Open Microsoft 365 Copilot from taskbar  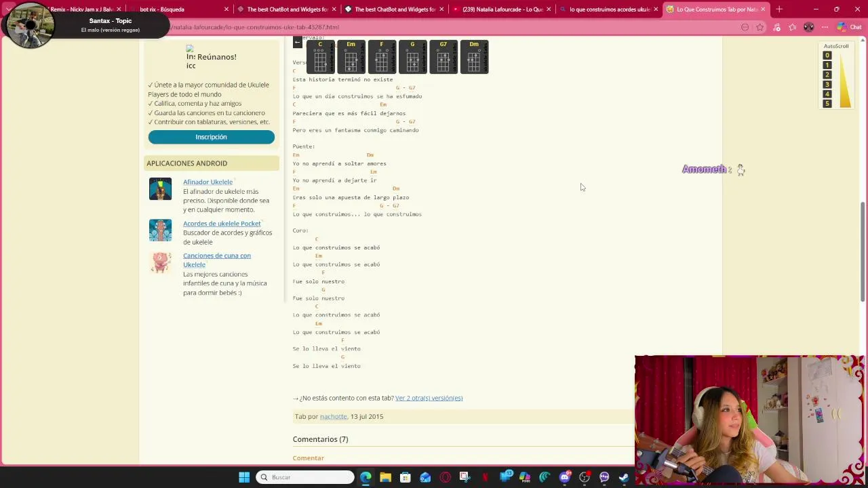[524, 477]
